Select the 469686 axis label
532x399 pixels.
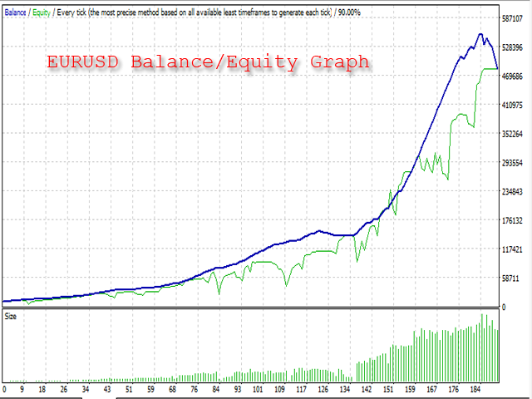(x=512, y=76)
